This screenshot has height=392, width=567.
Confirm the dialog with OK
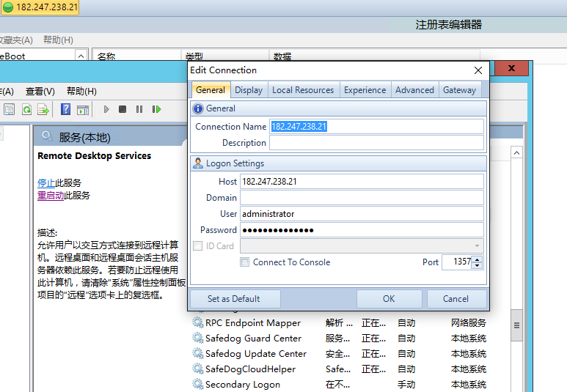(x=389, y=299)
